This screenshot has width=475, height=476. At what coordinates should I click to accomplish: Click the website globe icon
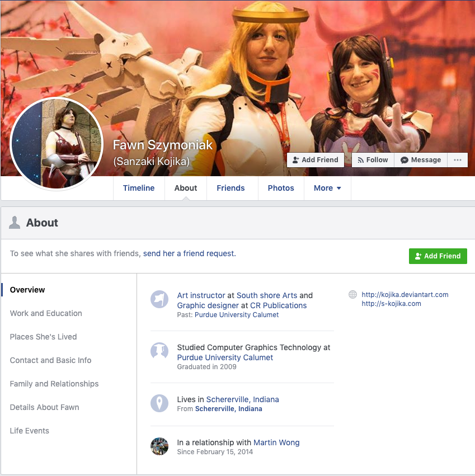pyautogui.click(x=352, y=294)
